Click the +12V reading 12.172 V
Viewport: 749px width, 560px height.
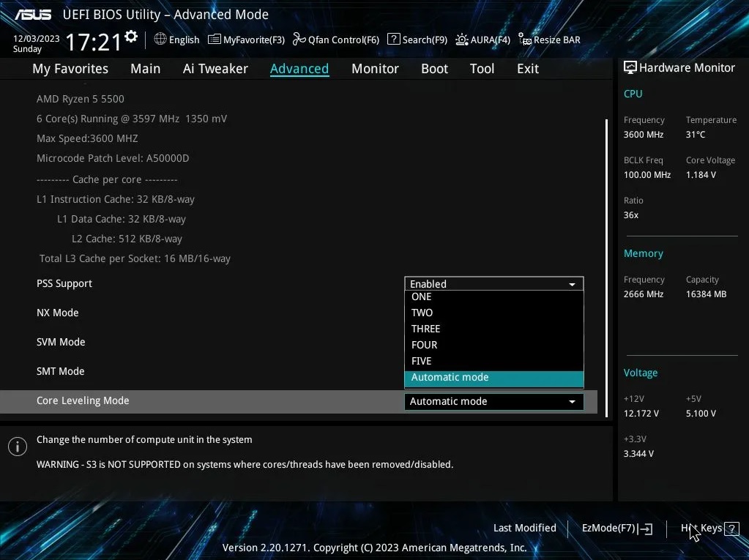[641, 414]
